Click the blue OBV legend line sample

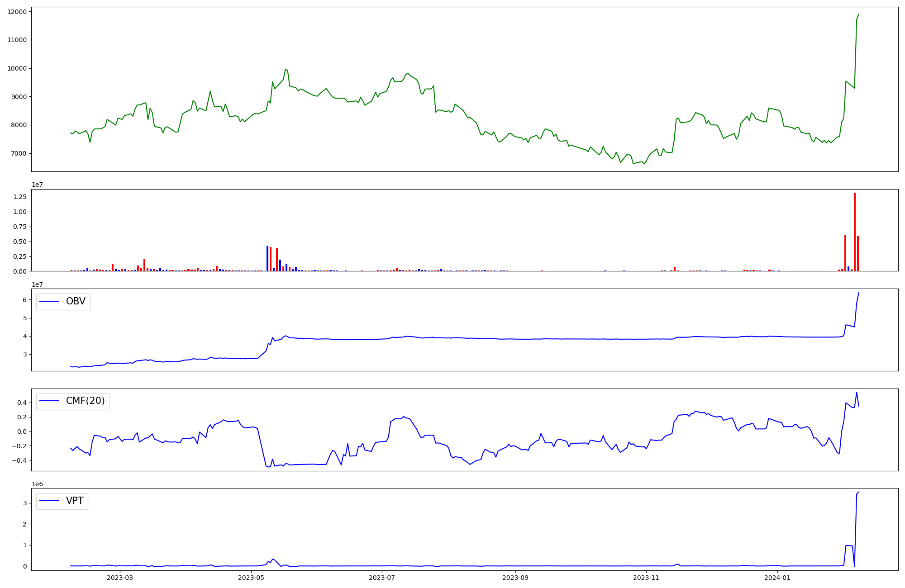pyautogui.click(x=50, y=301)
